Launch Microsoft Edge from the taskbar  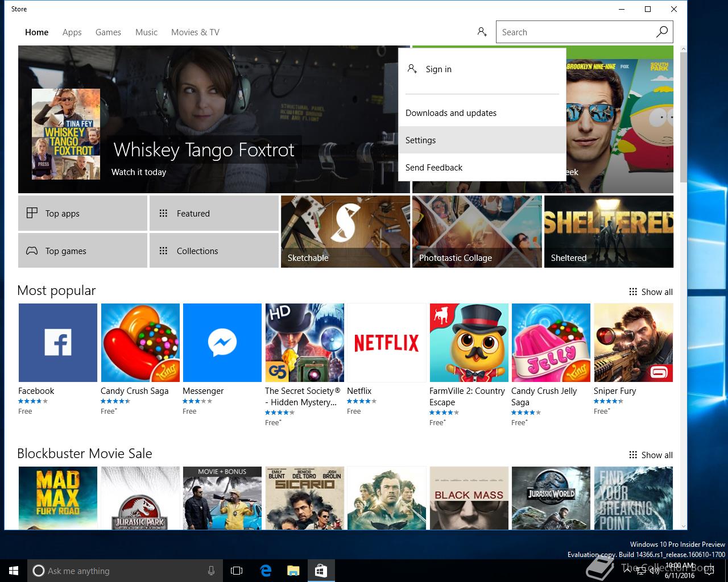tap(266, 571)
